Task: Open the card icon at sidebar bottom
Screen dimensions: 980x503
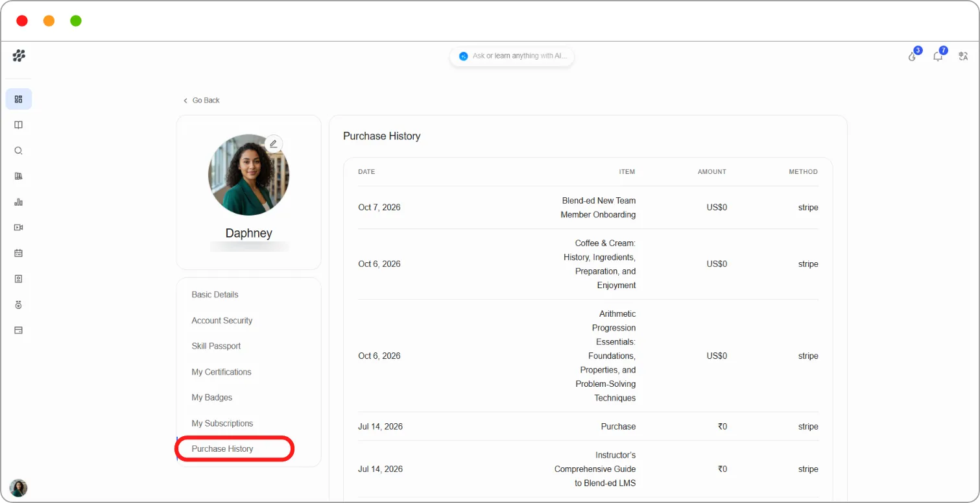Action: pos(19,330)
